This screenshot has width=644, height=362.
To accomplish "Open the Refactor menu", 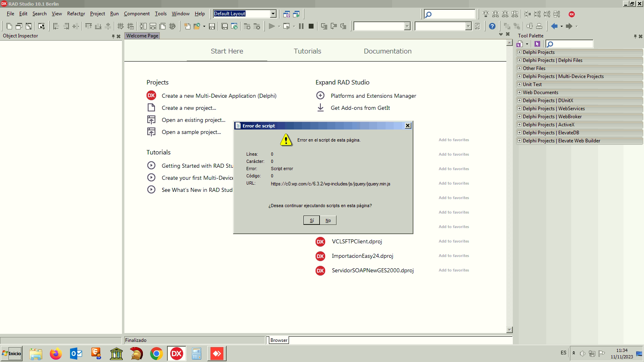I will 76,14.
